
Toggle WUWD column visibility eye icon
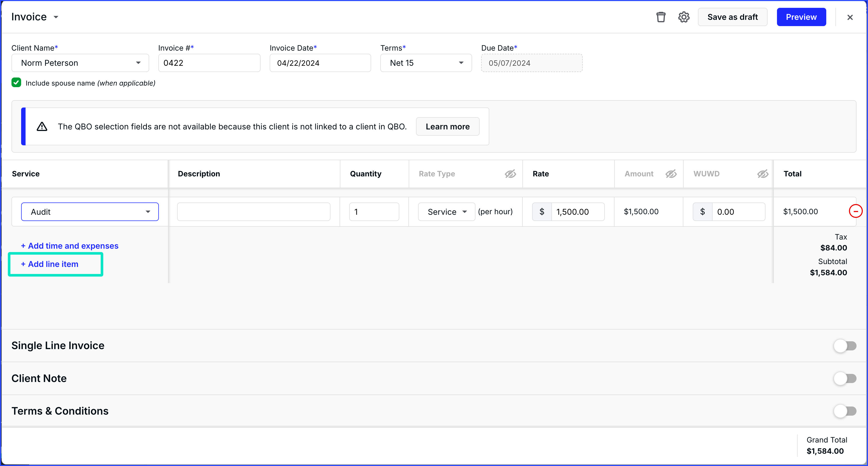[x=763, y=174]
